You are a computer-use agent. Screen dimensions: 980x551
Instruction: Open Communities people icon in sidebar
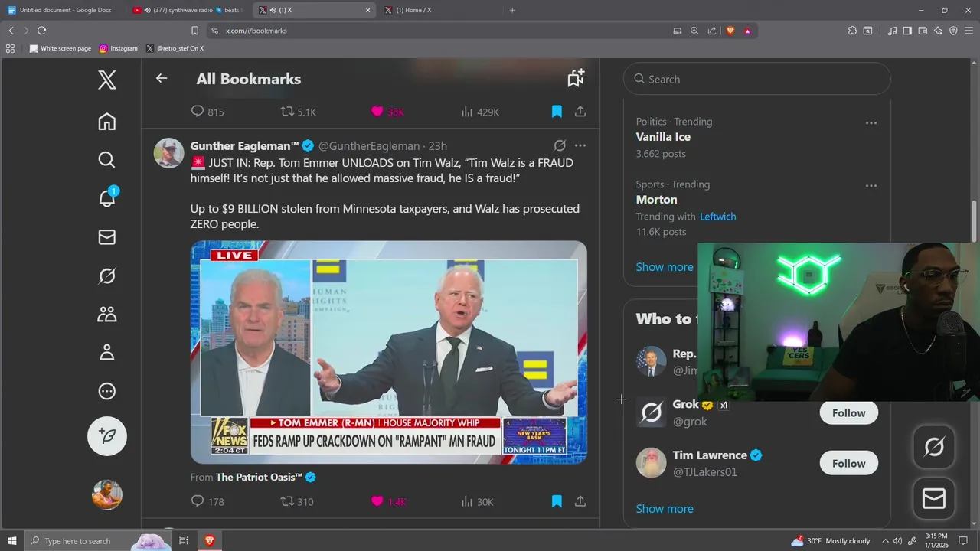tap(107, 314)
